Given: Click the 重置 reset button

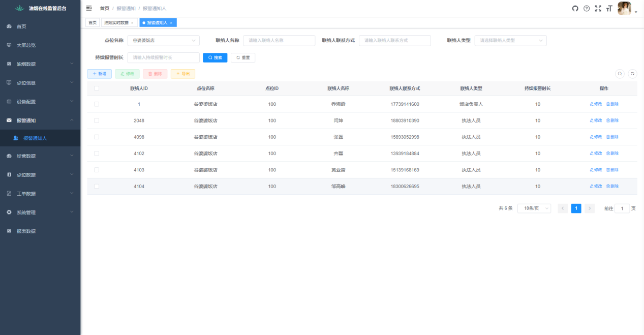Looking at the screenshot, I should [243, 58].
